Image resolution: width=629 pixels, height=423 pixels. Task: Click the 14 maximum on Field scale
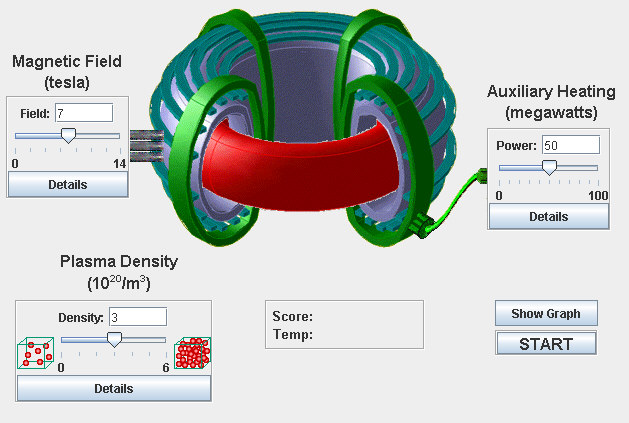pyautogui.click(x=120, y=164)
